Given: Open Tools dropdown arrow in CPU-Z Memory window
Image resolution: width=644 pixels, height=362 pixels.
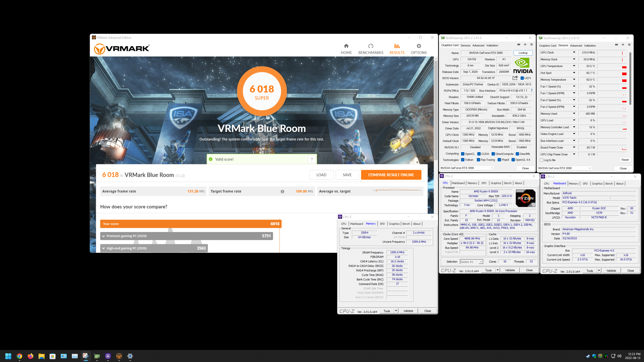Looking at the screenshot, I should 396,311.
